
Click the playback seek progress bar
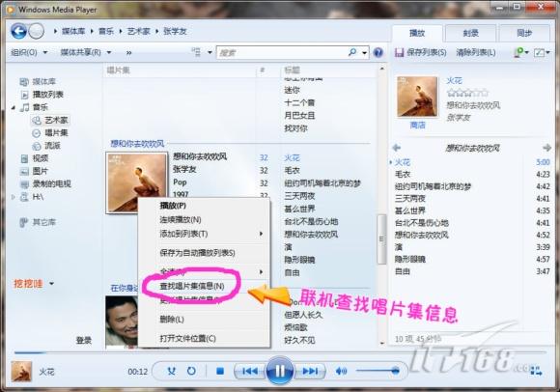(280, 352)
